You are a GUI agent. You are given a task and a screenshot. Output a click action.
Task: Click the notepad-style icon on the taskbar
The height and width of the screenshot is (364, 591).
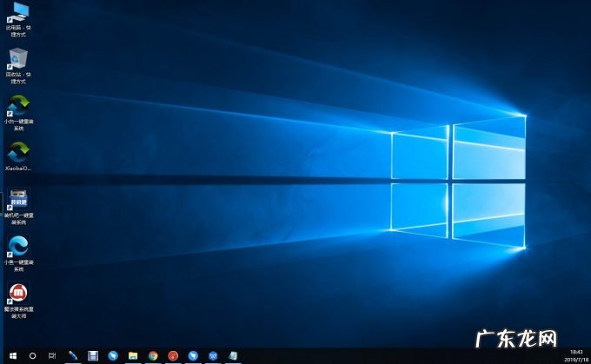(233, 355)
